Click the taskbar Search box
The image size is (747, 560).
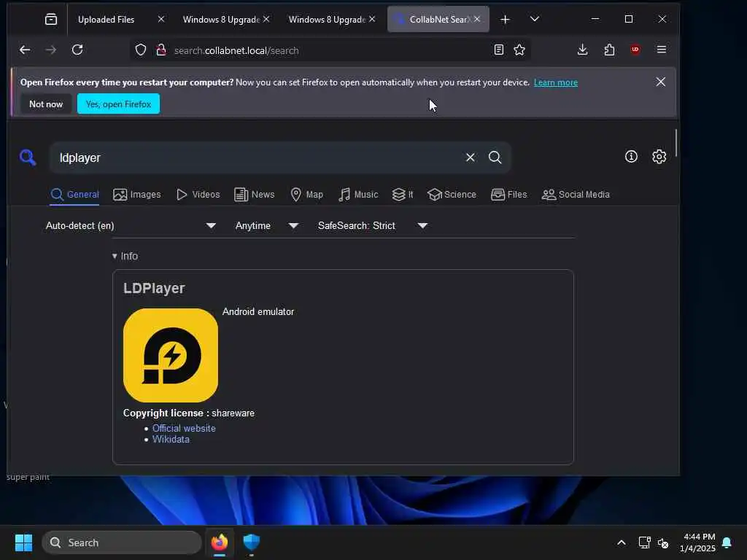point(122,542)
